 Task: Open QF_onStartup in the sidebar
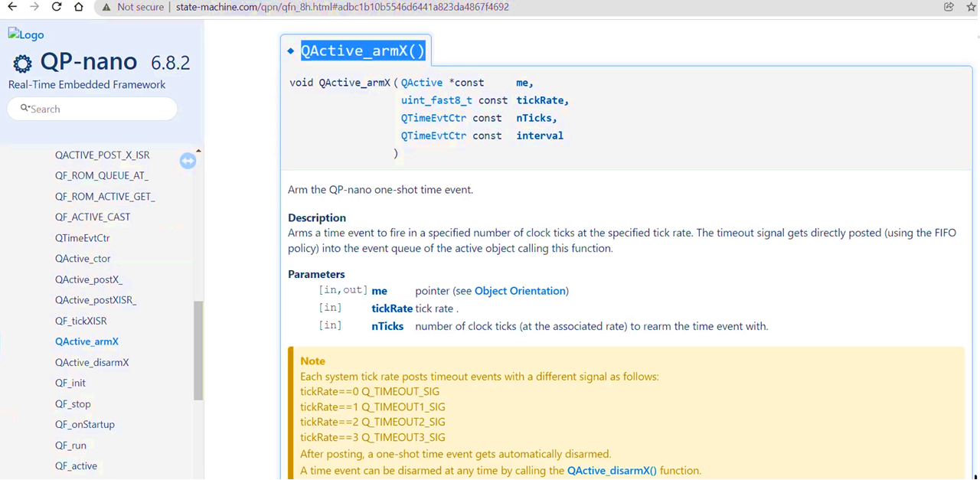coord(85,424)
